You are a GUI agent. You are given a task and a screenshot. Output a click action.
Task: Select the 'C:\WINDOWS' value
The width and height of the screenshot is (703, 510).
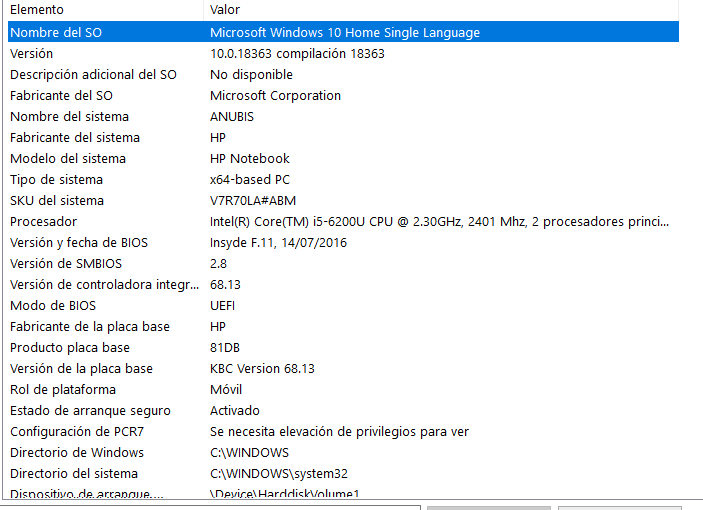point(249,453)
